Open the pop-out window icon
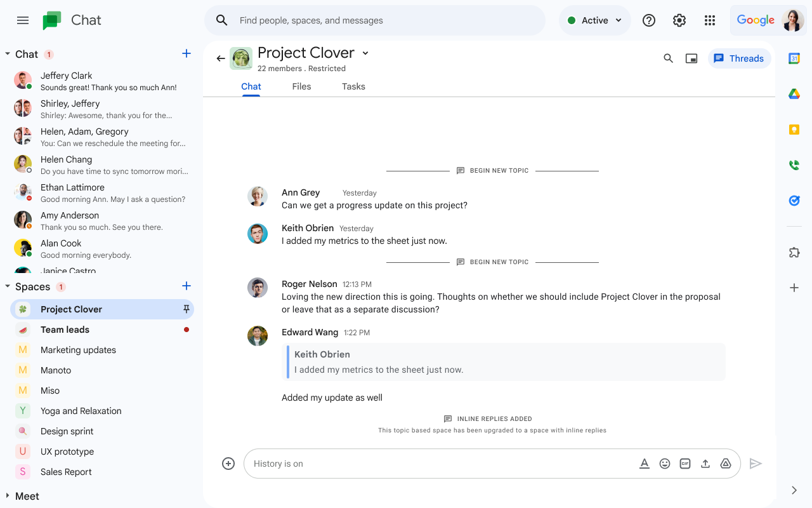 click(x=691, y=58)
